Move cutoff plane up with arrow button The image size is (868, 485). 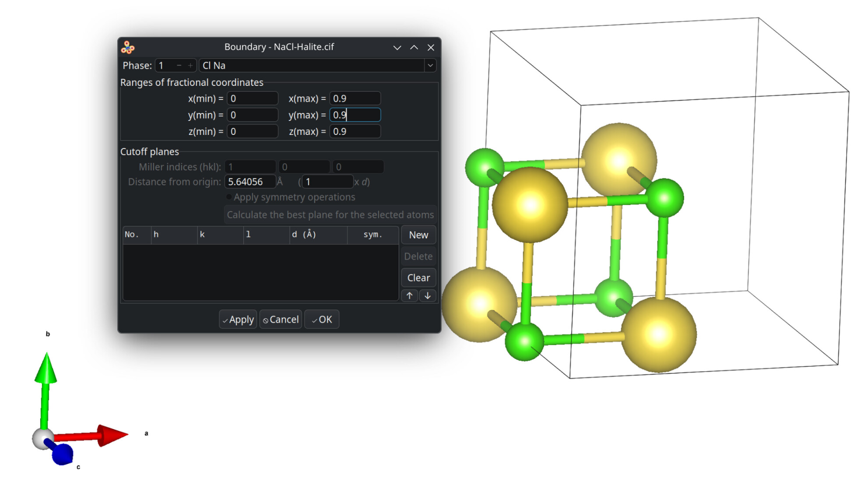pos(409,296)
